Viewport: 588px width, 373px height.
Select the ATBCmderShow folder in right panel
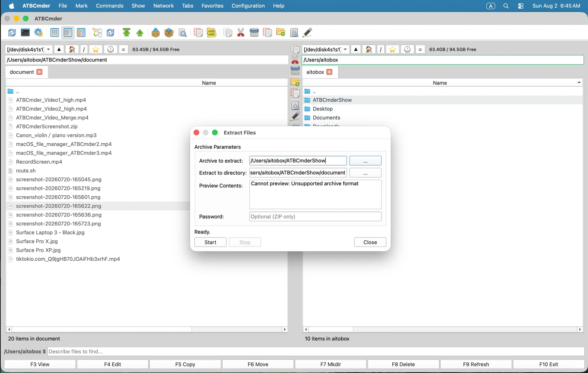click(332, 100)
